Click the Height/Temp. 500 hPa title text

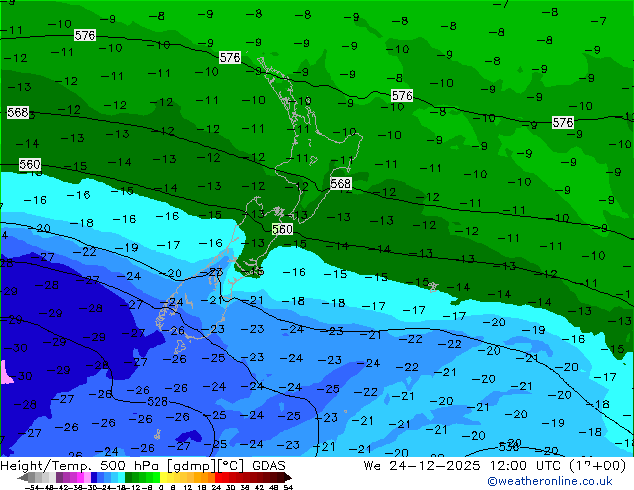[x=78, y=466]
